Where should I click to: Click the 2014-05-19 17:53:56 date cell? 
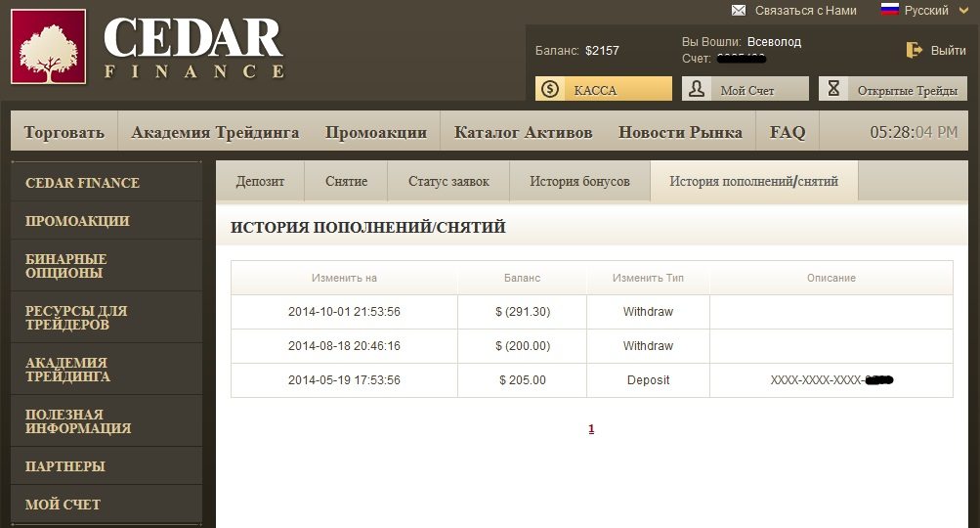pos(344,380)
